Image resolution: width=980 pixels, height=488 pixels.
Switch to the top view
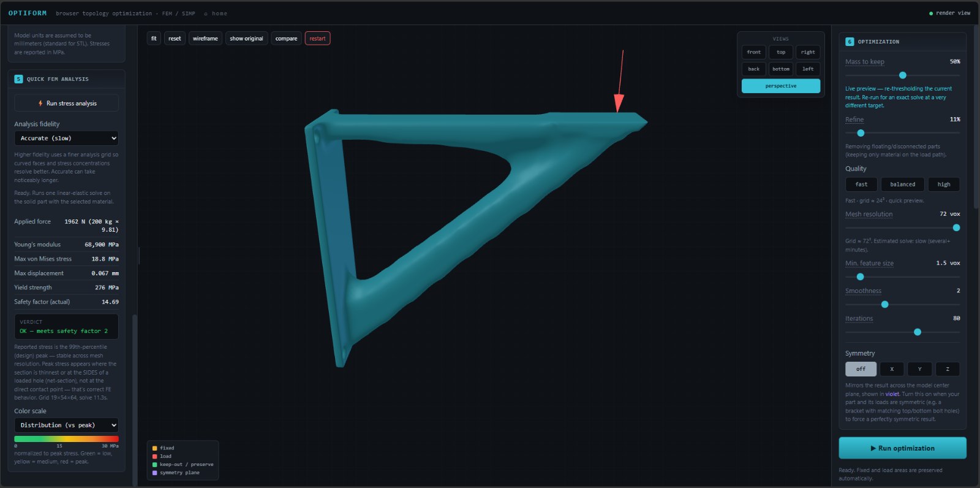pos(781,52)
